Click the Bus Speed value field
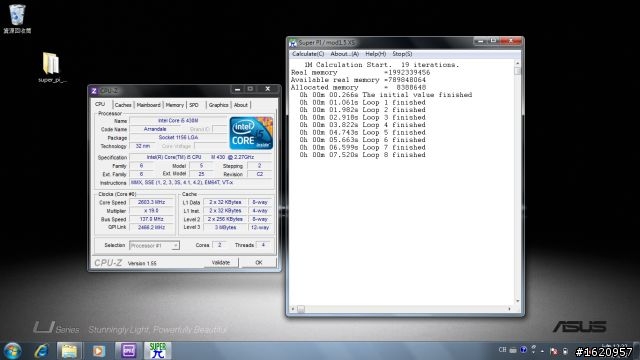 pos(151,219)
